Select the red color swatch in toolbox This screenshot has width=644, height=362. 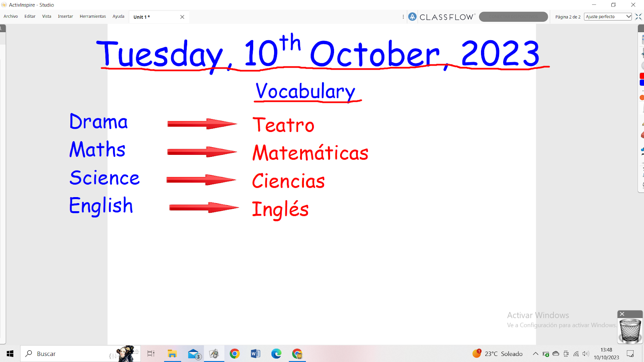642,76
